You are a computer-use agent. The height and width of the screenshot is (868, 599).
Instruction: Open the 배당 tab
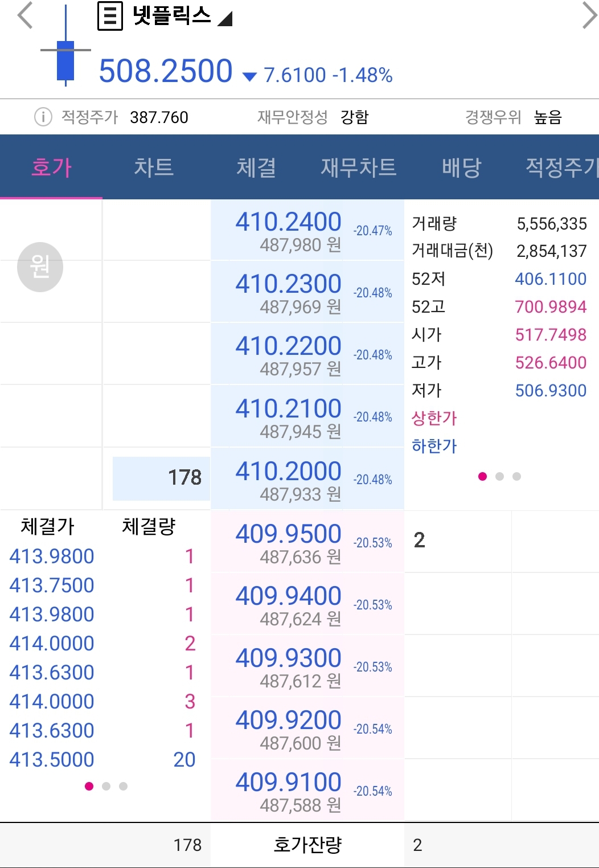(462, 167)
